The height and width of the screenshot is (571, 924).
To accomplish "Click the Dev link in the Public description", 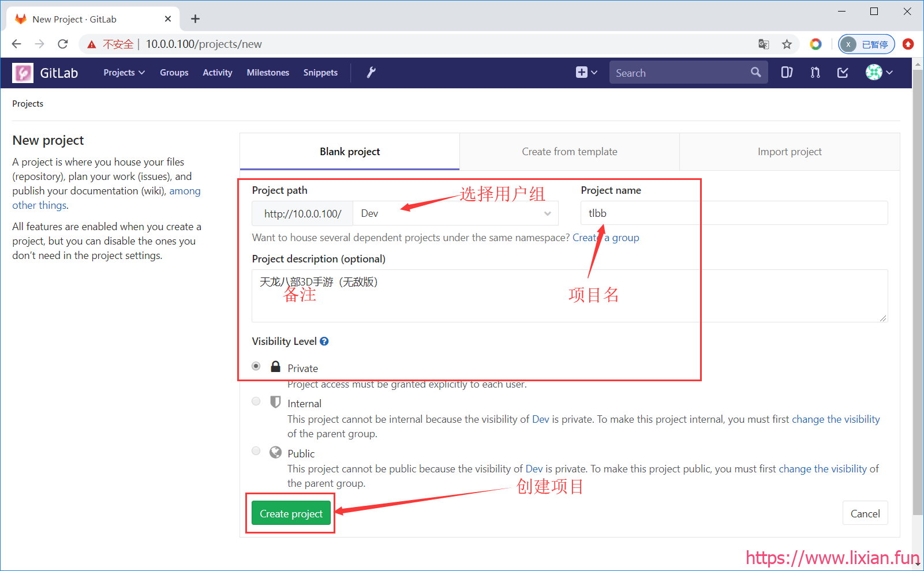I will [x=534, y=469].
